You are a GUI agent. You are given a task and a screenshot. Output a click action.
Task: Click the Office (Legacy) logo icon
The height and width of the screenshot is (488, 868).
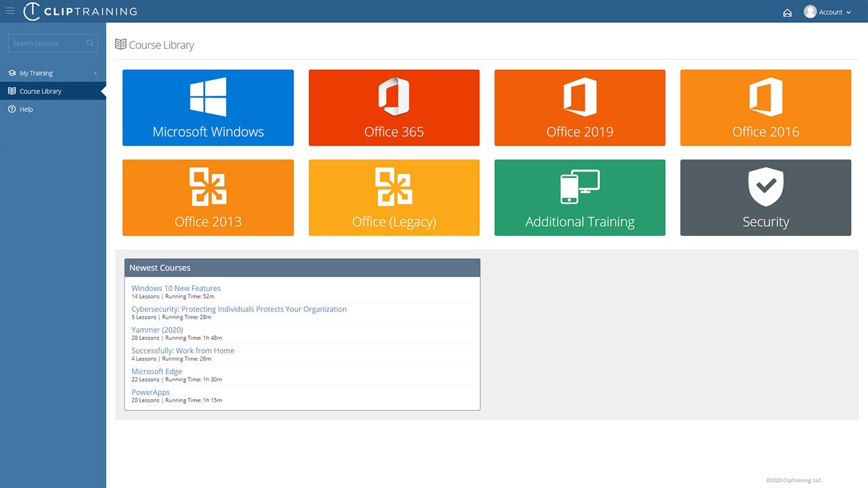[394, 186]
